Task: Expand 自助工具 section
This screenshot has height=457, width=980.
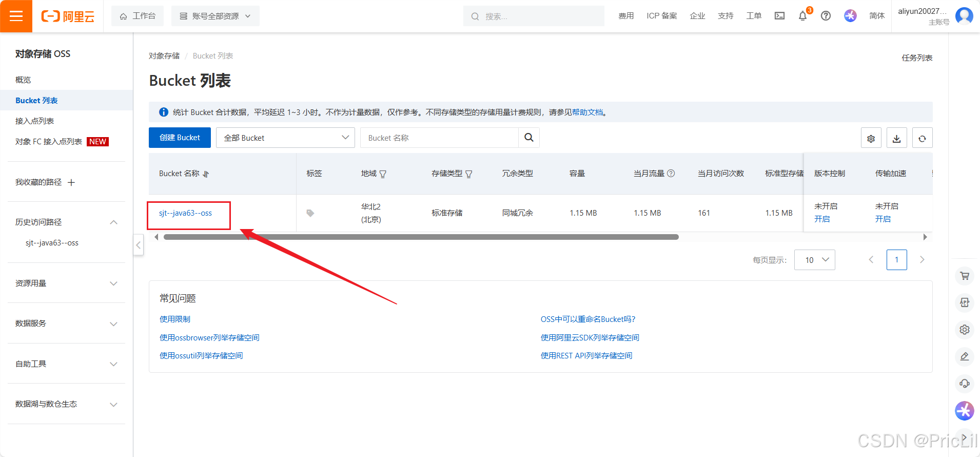Action: [x=114, y=364]
